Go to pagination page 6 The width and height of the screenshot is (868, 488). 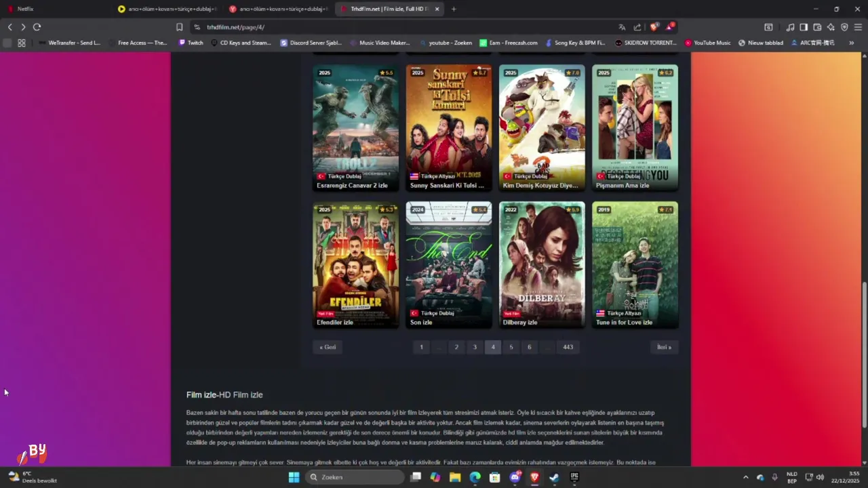point(530,347)
